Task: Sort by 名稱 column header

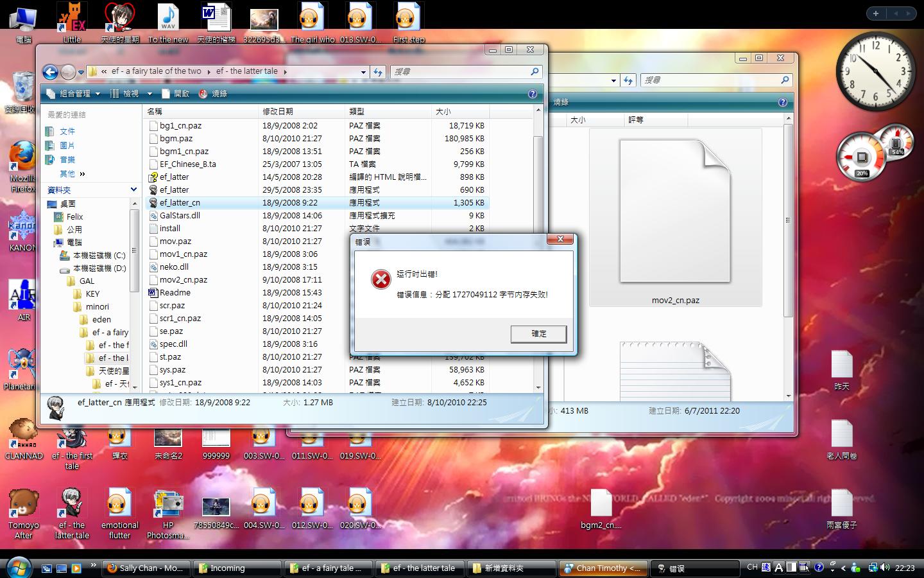Action: 200,112
